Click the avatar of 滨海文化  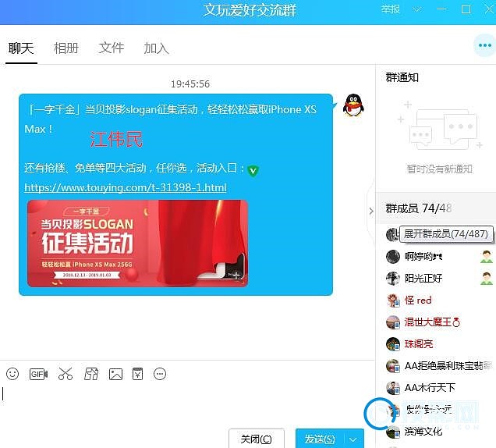click(x=393, y=432)
